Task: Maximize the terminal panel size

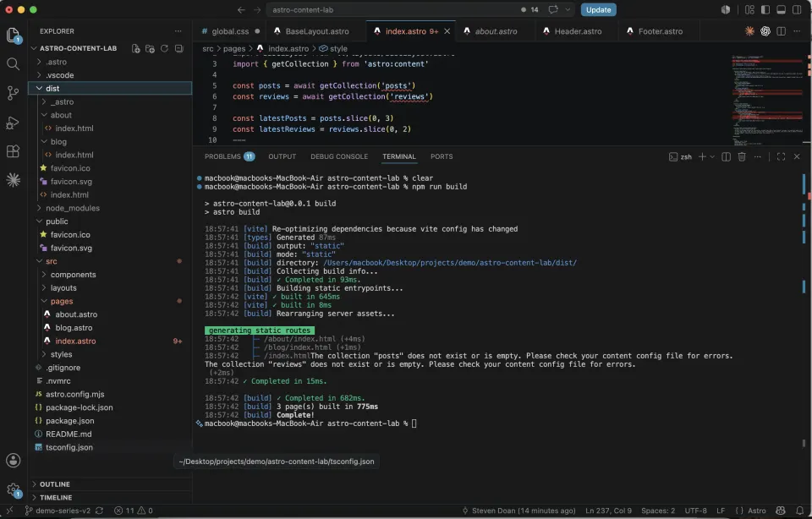Action: [x=781, y=156]
